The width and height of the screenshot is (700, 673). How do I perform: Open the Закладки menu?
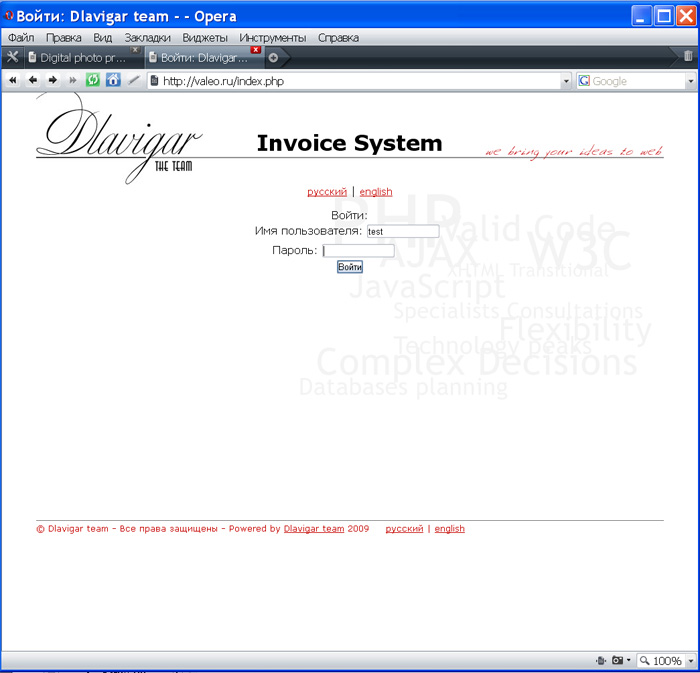(147, 37)
